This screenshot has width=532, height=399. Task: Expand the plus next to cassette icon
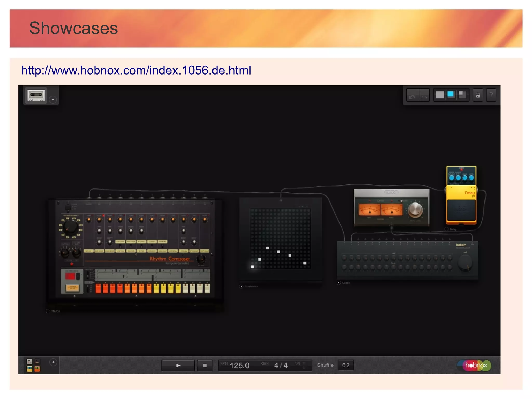click(53, 100)
